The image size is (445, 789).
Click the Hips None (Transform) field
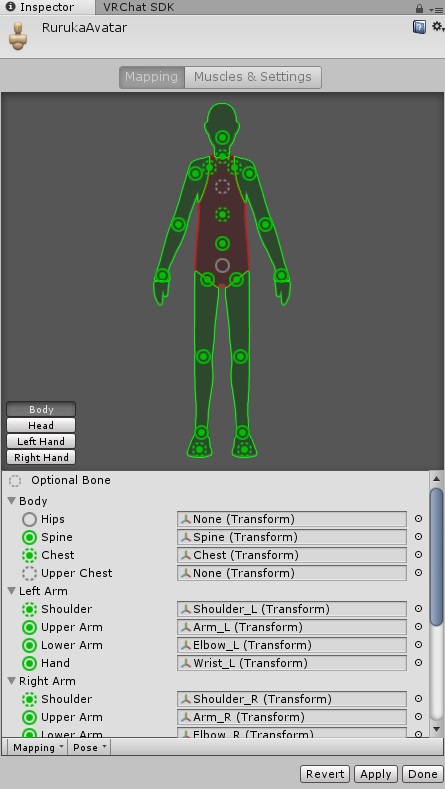pos(292,519)
